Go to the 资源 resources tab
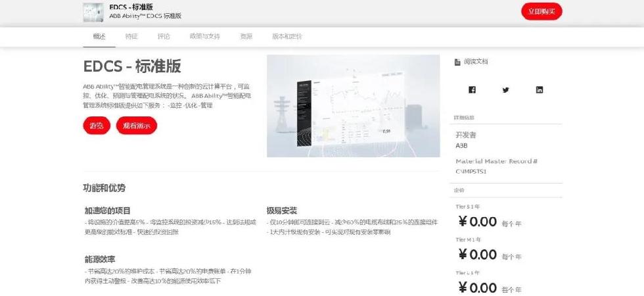The height and width of the screenshot is (296, 644). (x=246, y=36)
